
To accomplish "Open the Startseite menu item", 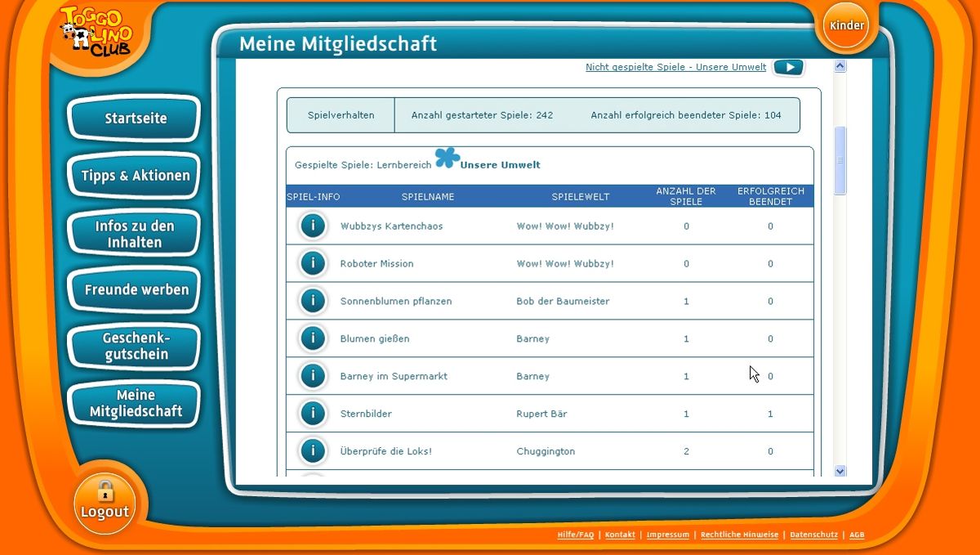I will [135, 119].
